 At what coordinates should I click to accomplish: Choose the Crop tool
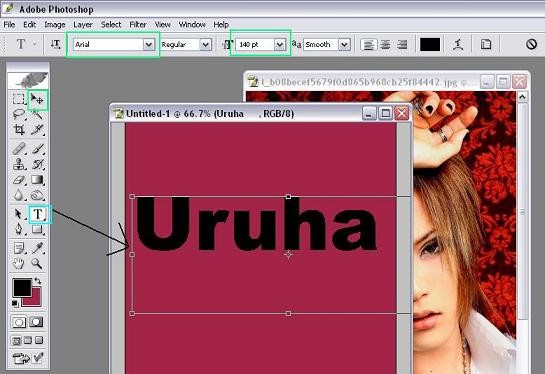tap(19, 130)
